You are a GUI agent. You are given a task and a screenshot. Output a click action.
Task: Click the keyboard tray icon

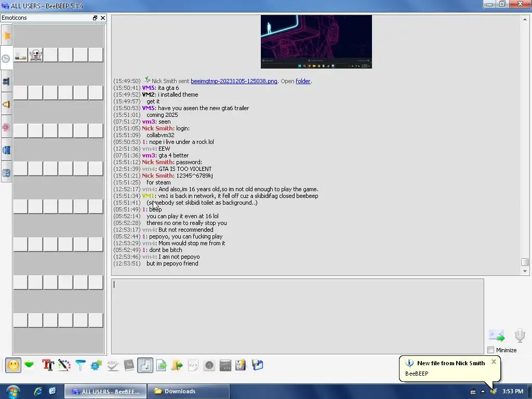pyautogui.click(x=473, y=392)
